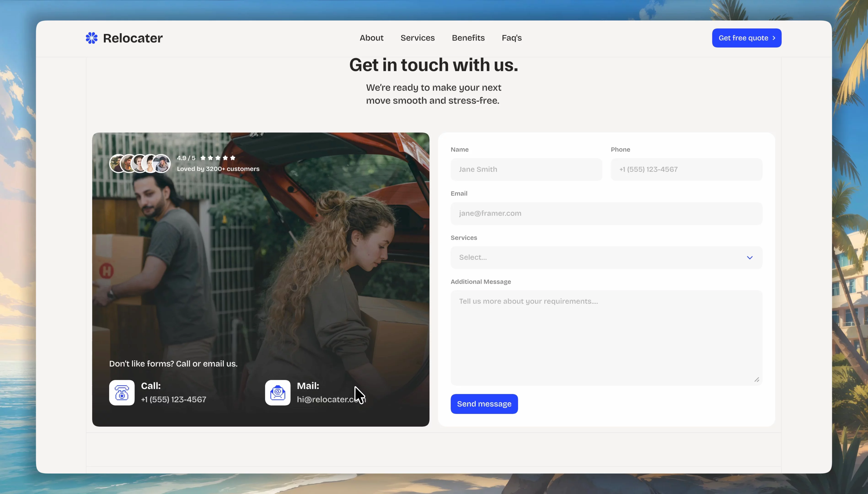Screen dimensions: 868x494
Task: Click the Relocater flower logo icon
Action: [x=92, y=38]
